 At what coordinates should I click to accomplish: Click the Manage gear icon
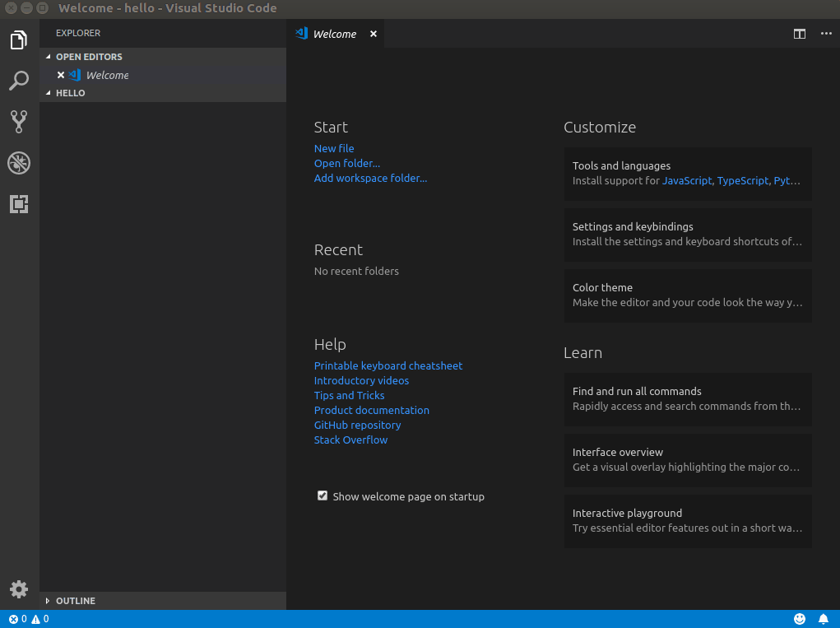(x=19, y=589)
